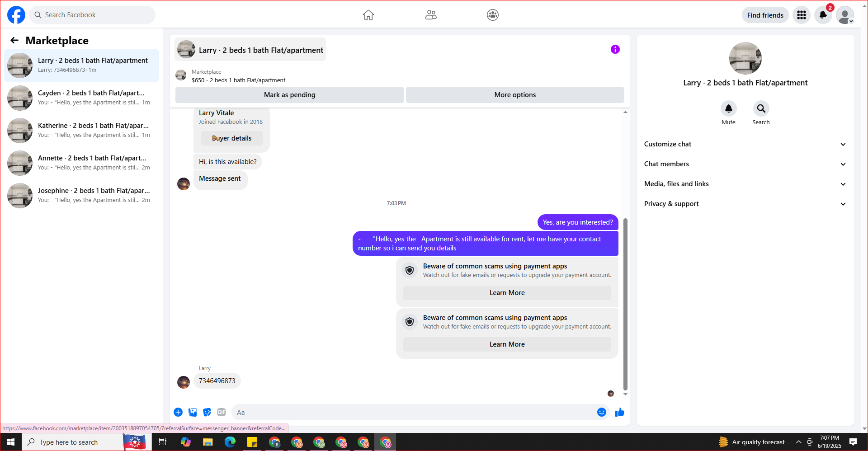The width and height of the screenshot is (868, 451).
Task: Expand Media, files and links section
Action: point(745,184)
